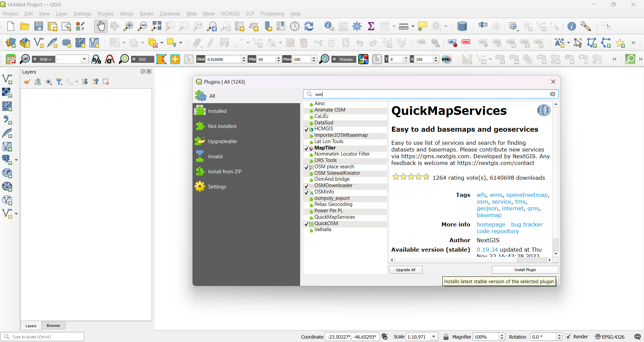
Task: Toggle the OSMDownloader plugin checkbox
Action: point(306,186)
